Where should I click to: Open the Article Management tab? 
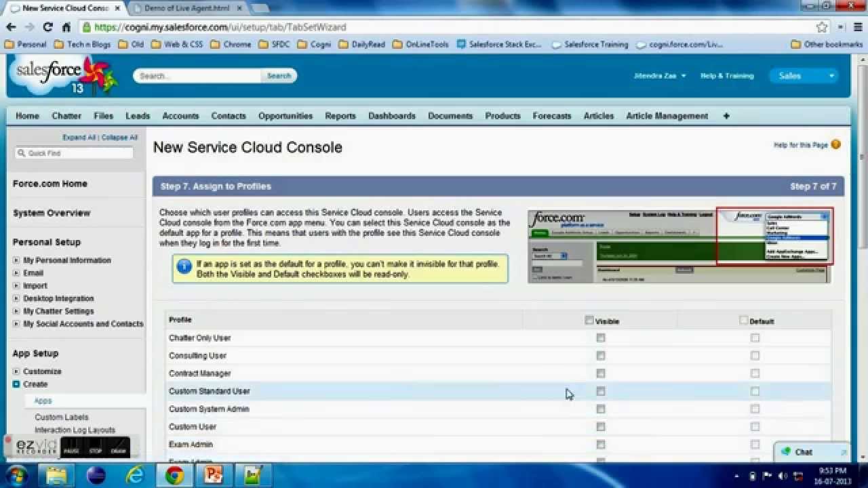667,116
